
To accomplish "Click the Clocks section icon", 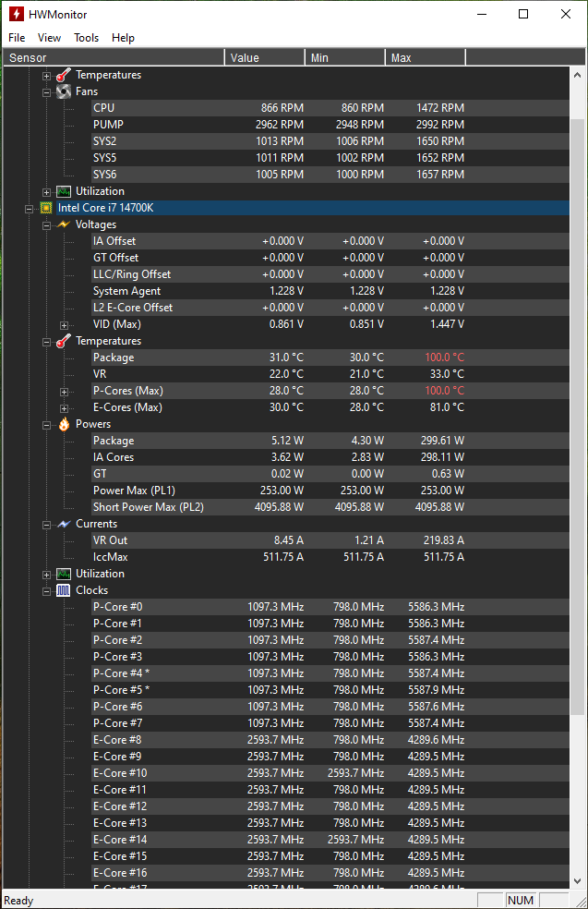I will pos(64,590).
